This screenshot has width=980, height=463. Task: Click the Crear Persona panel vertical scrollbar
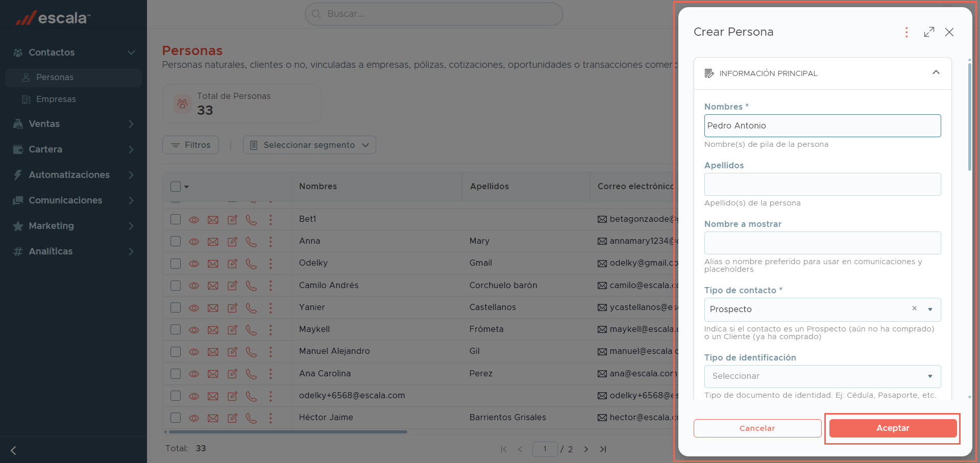(x=969, y=117)
